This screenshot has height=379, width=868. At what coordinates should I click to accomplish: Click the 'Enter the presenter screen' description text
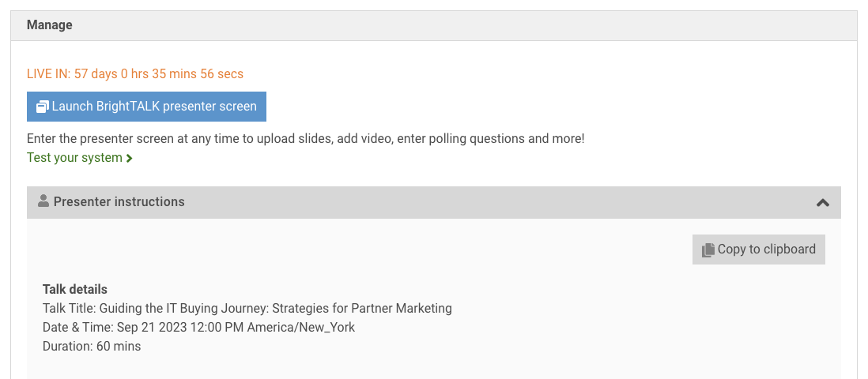(x=305, y=139)
